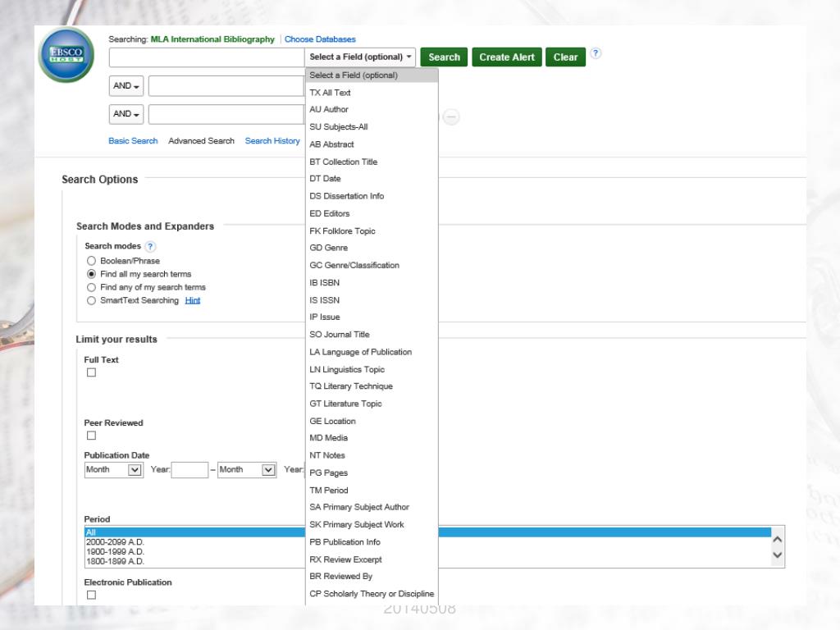Choose SK Primary Subject Work field

pos(372,524)
